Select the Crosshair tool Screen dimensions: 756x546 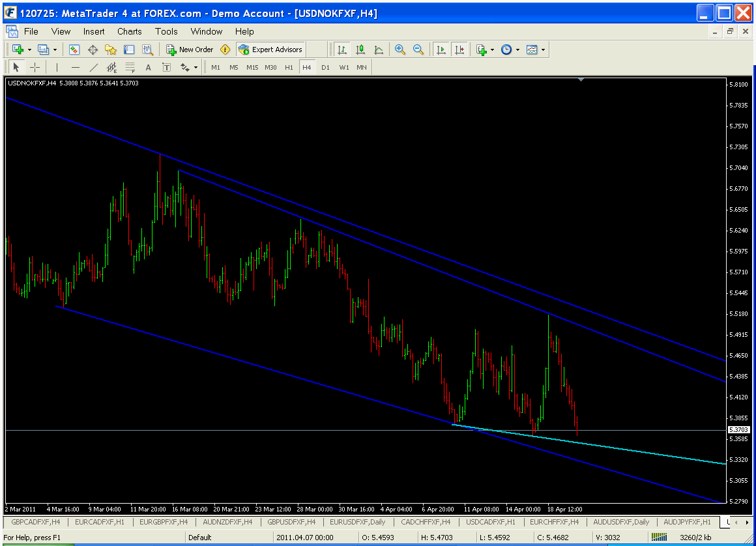click(35, 67)
